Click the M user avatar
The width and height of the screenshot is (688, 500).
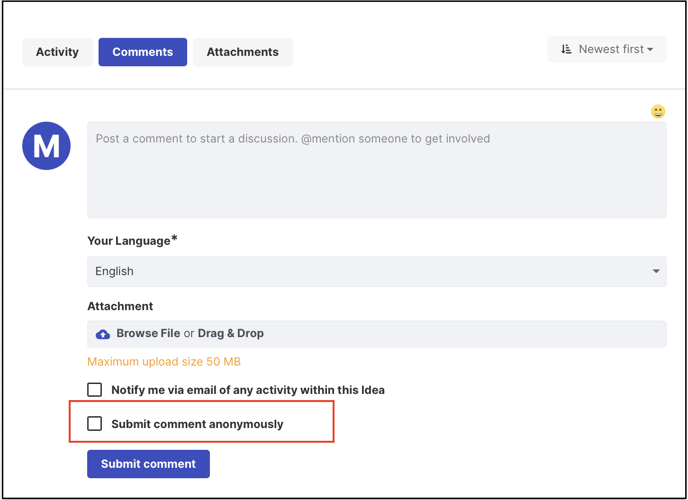coord(47,146)
